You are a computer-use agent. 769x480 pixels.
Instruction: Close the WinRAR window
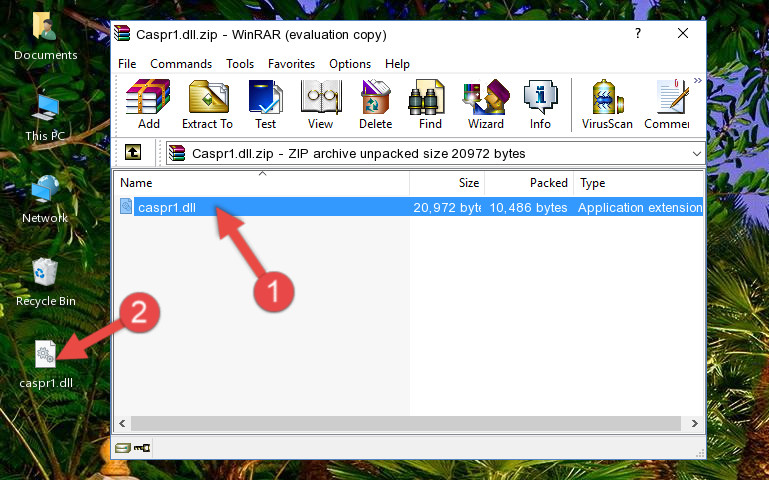pyautogui.click(x=683, y=33)
